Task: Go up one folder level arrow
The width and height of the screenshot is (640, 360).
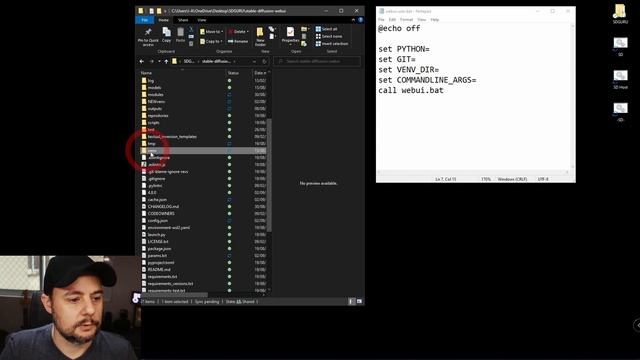Action: click(x=166, y=61)
